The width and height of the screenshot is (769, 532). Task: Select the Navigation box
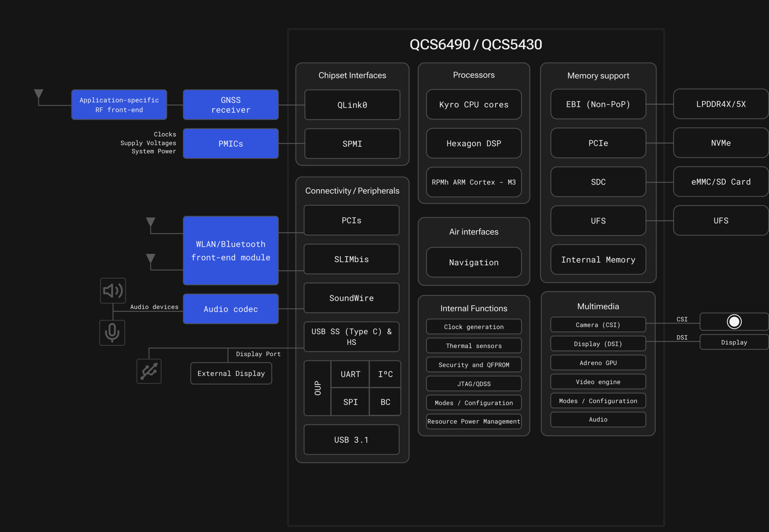pyautogui.click(x=474, y=262)
